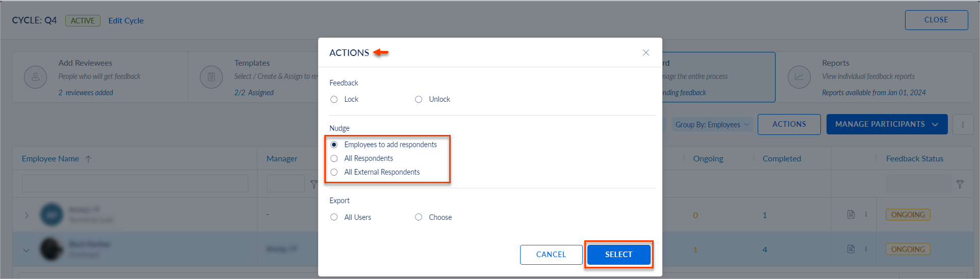Close the Actions dialog with X icon
Screen dimensions: 980x279
(x=646, y=52)
